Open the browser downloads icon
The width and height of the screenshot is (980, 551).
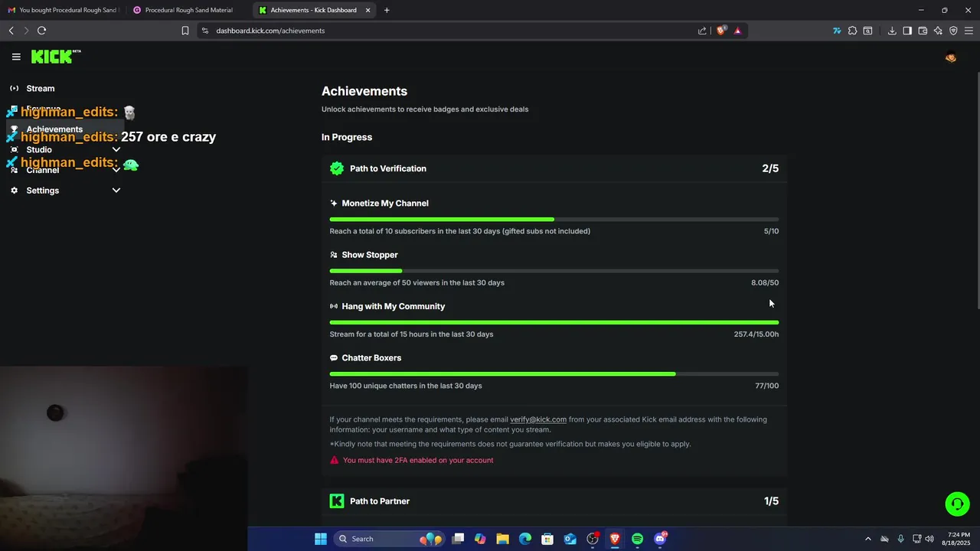(x=892, y=31)
